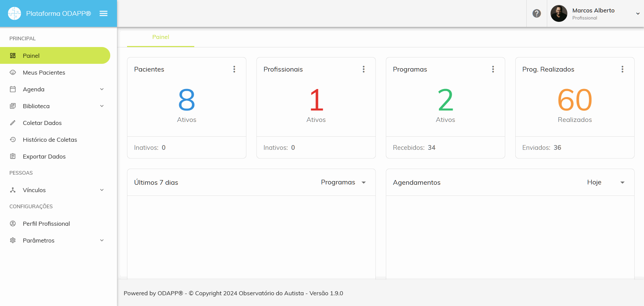
Task: Open Exportar Dados menu item
Action: [55, 156]
